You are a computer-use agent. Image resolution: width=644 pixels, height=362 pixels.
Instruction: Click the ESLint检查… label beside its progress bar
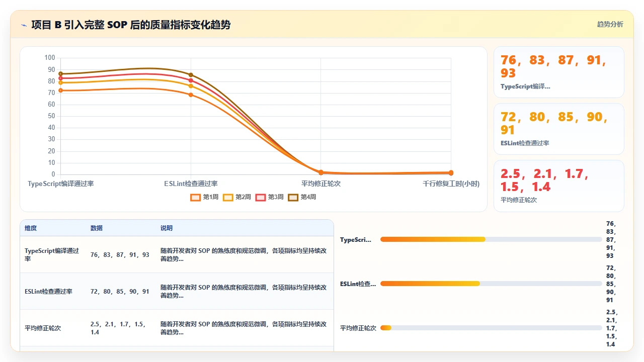(358, 284)
